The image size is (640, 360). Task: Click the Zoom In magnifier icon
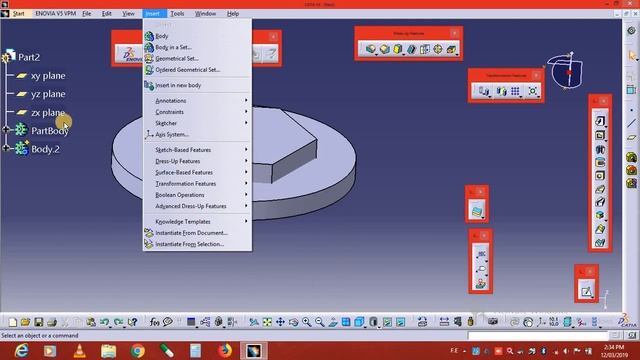tap(306, 322)
